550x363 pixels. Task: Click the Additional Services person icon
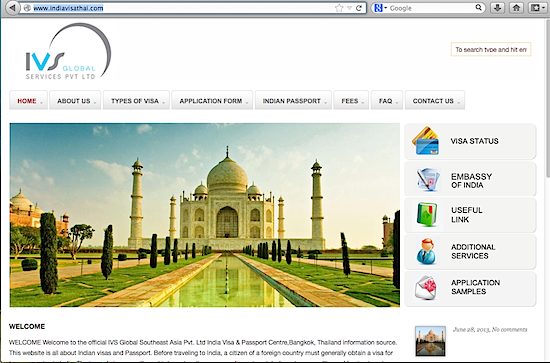427,251
